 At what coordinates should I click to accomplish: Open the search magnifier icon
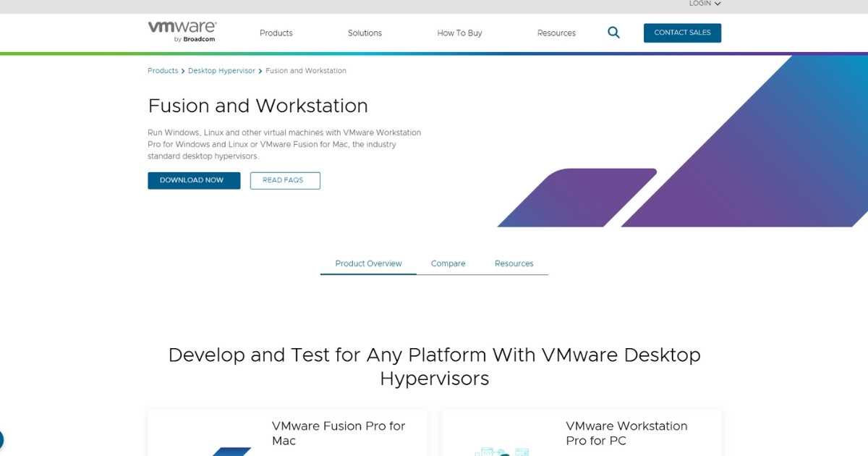[x=613, y=33]
